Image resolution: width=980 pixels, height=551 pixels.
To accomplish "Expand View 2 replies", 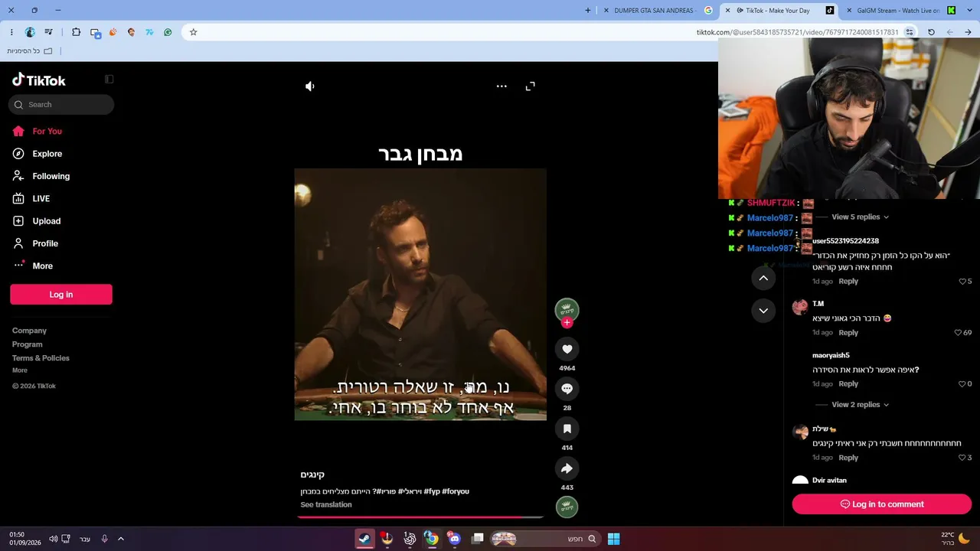I will pos(860,404).
